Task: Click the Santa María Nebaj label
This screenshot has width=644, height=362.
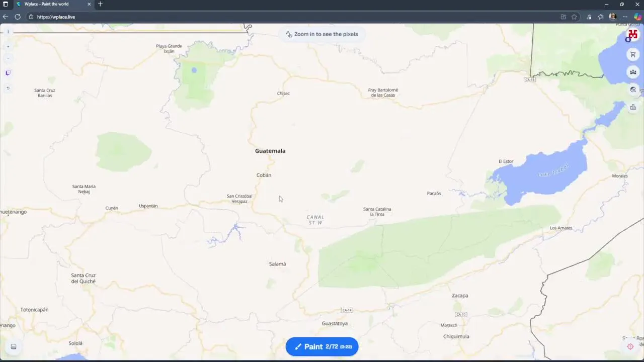Action: click(x=84, y=189)
